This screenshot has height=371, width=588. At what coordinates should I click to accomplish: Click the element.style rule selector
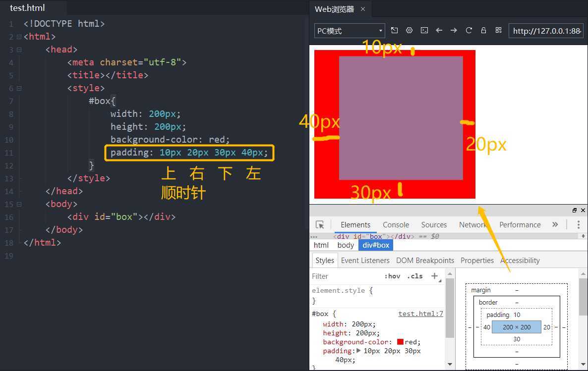tap(338, 290)
